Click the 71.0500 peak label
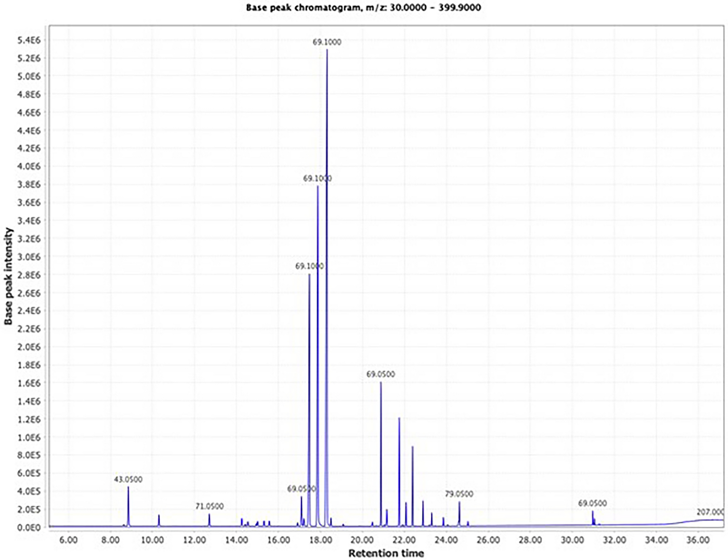Image resolution: width=728 pixels, height=560 pixels. 210,506
